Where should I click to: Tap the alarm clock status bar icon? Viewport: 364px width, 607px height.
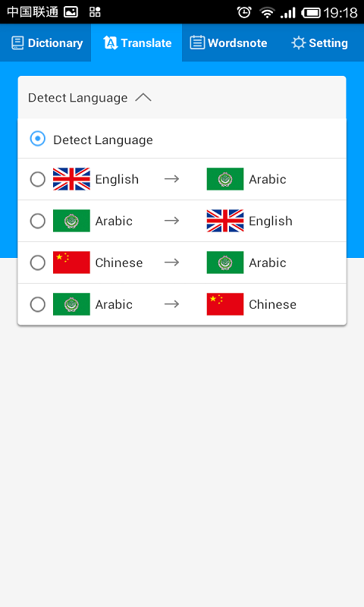coord(244,12)
